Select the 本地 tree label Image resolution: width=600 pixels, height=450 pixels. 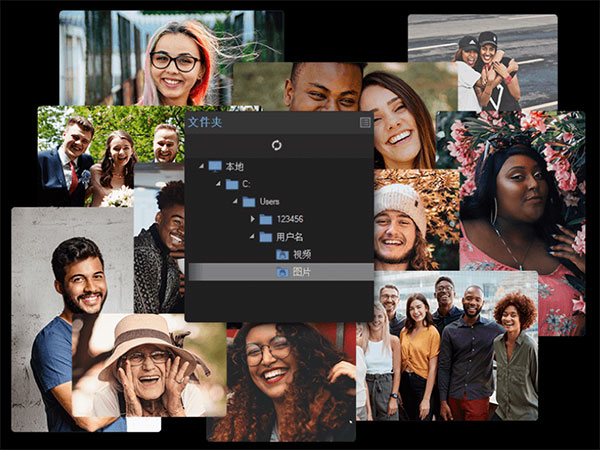[x=234, y=166]
